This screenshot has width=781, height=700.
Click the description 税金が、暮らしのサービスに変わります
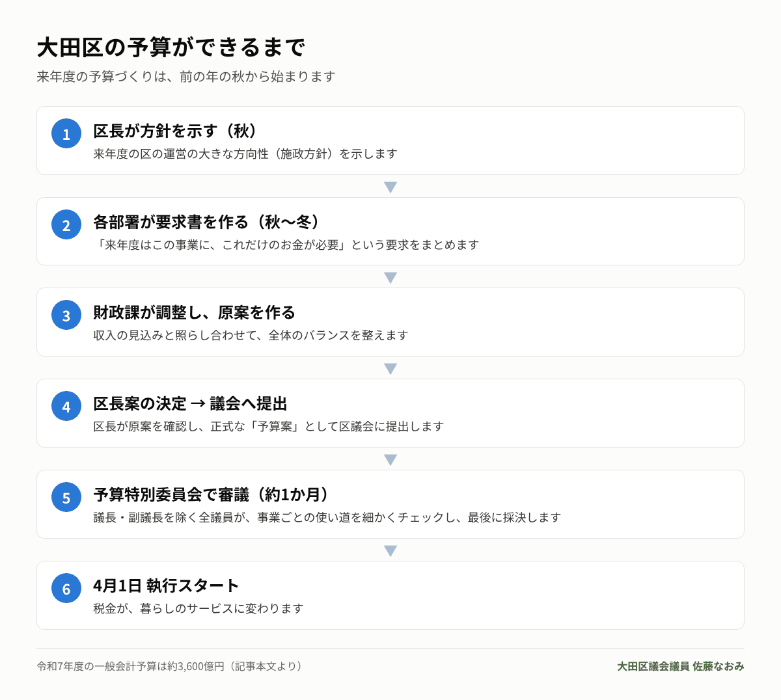coord(199,609)
